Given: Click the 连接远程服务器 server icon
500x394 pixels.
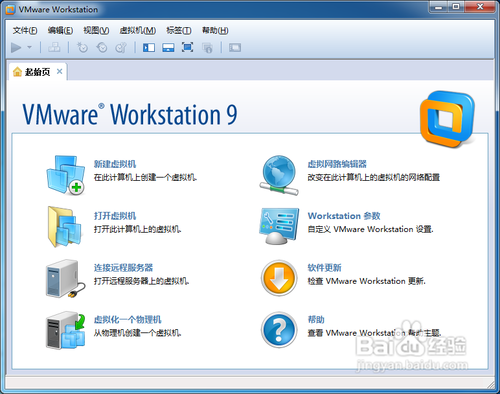Looking at the screenshot, I should coord(66,279).
